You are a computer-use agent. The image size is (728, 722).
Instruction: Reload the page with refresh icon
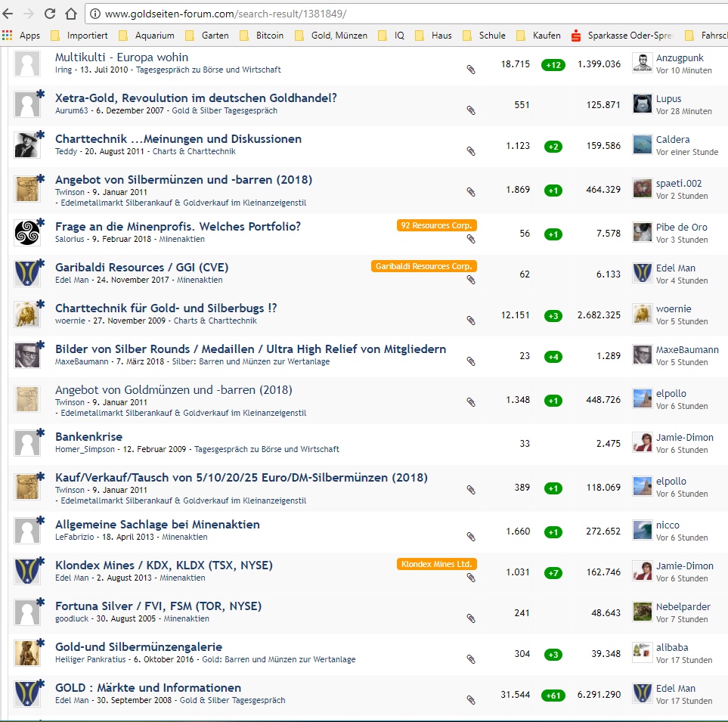click(50, 14)
